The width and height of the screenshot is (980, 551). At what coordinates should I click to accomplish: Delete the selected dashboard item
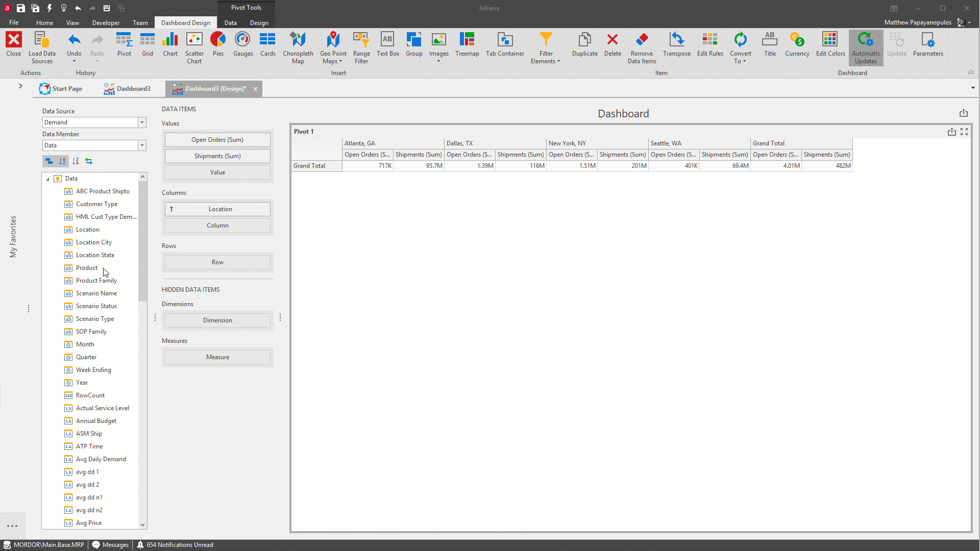pos(612,44)
